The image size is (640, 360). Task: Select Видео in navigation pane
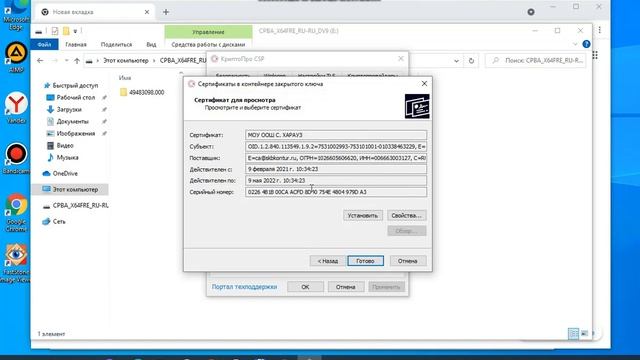click(60, 145)
